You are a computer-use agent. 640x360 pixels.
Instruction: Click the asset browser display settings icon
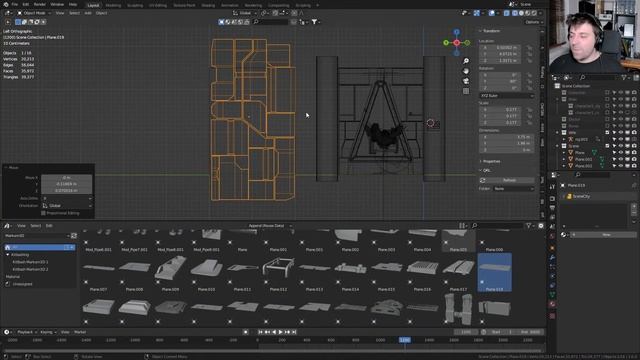[x=462, y=226]
